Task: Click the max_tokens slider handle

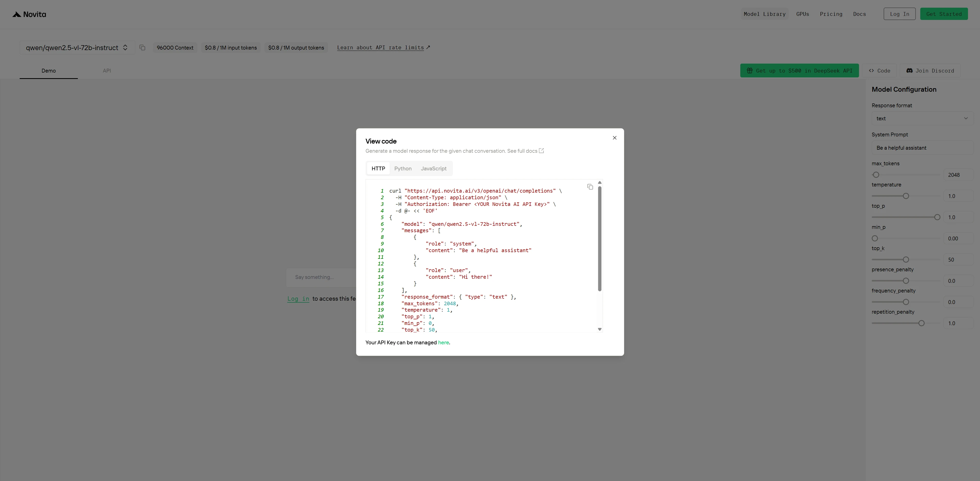Action: tap(876, 175)
